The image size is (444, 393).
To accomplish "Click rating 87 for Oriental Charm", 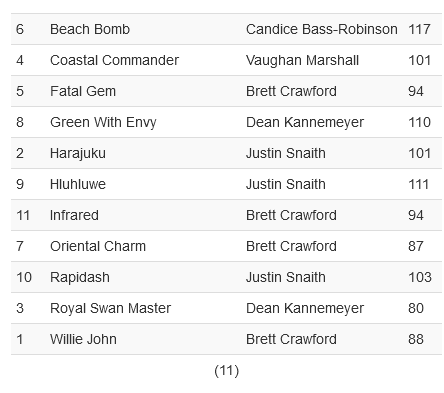I will click(416, 246).
